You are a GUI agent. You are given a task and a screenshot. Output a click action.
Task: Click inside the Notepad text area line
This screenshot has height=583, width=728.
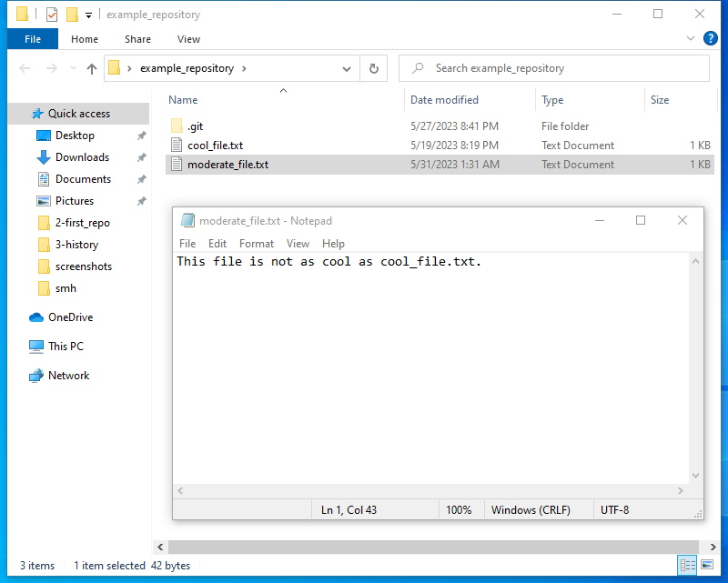pyautogui.click(x=329, y=261)
